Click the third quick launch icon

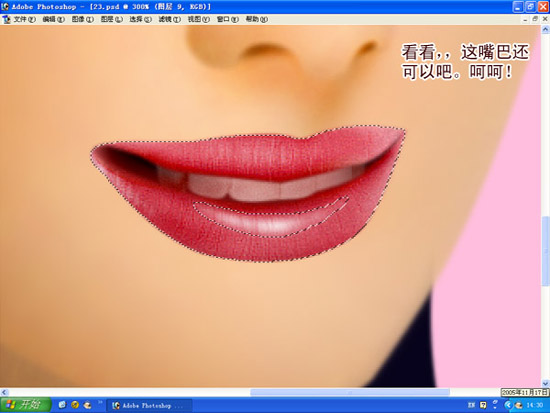pyautogui.click(x=87, y=405)
